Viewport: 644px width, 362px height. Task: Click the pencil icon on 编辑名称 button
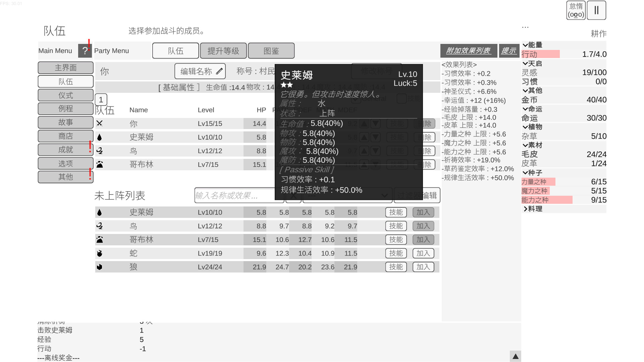click(x=219, y=71)
